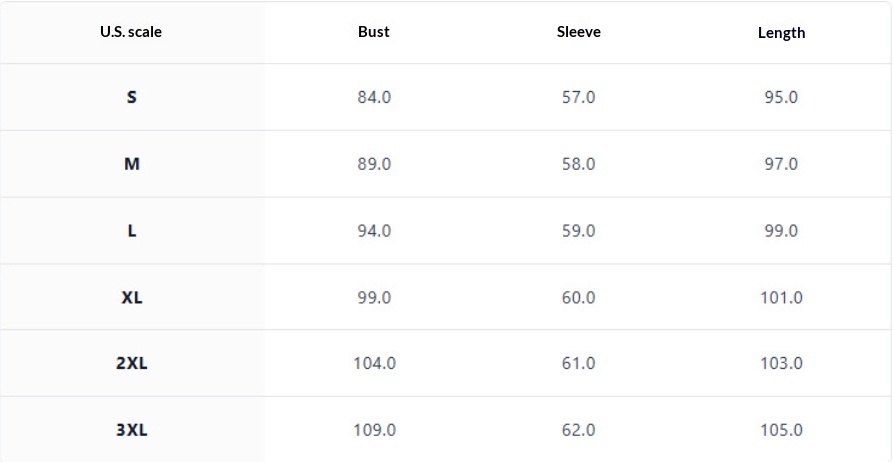The image size is (893, 462).
Task: Click the U.S. scale column header
Action: 131,32
